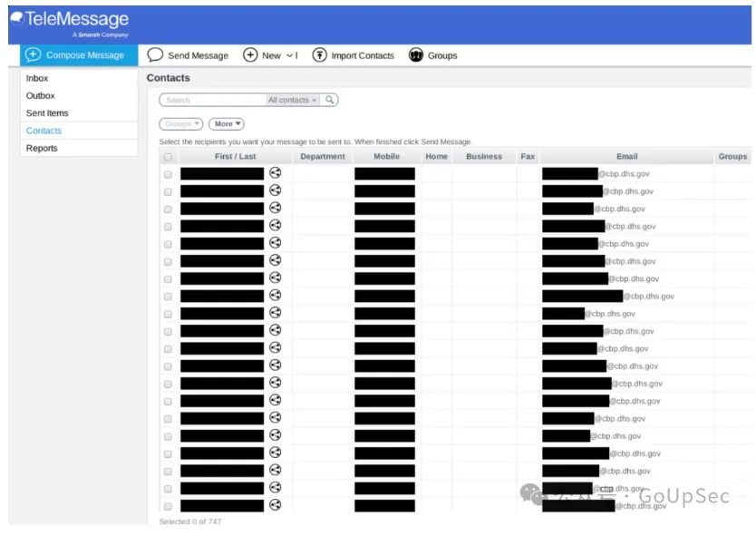Click the share icon in first contact row
The width and height of the screenshot is (756, 536).
275,172
